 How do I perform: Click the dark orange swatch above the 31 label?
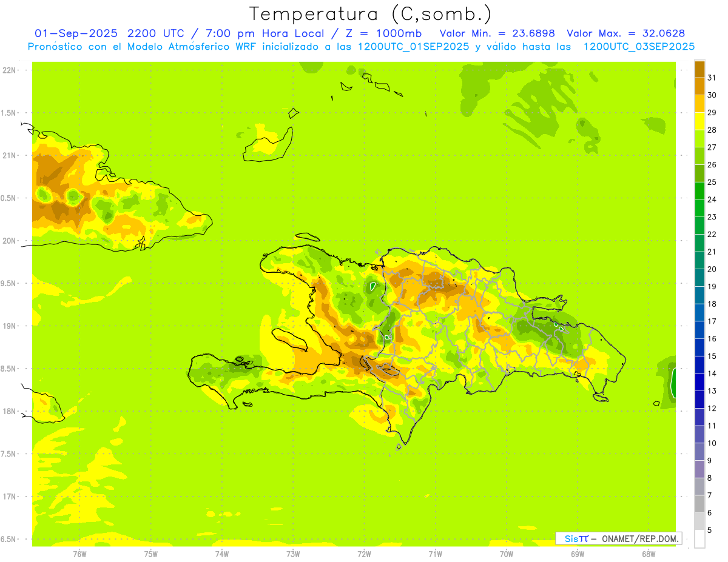[x=699, y=69]
